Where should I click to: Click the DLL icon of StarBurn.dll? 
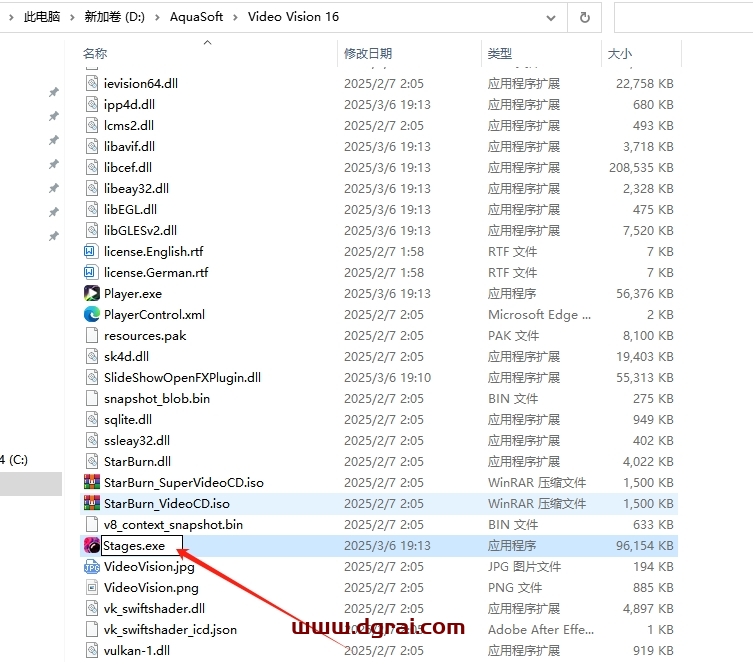[91, 461]
